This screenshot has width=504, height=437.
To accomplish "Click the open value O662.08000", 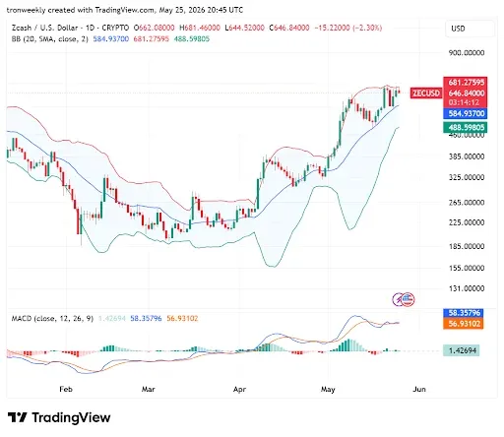I will tap(155, 28).
